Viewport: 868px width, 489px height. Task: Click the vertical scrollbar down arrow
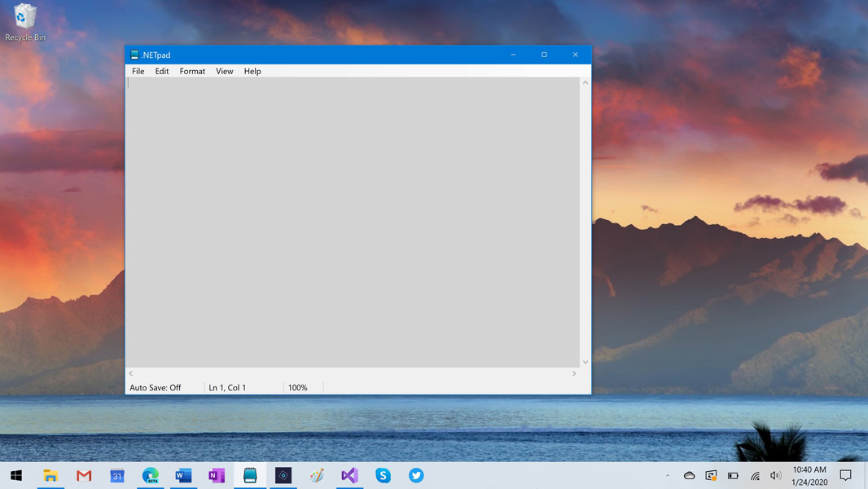585,363
